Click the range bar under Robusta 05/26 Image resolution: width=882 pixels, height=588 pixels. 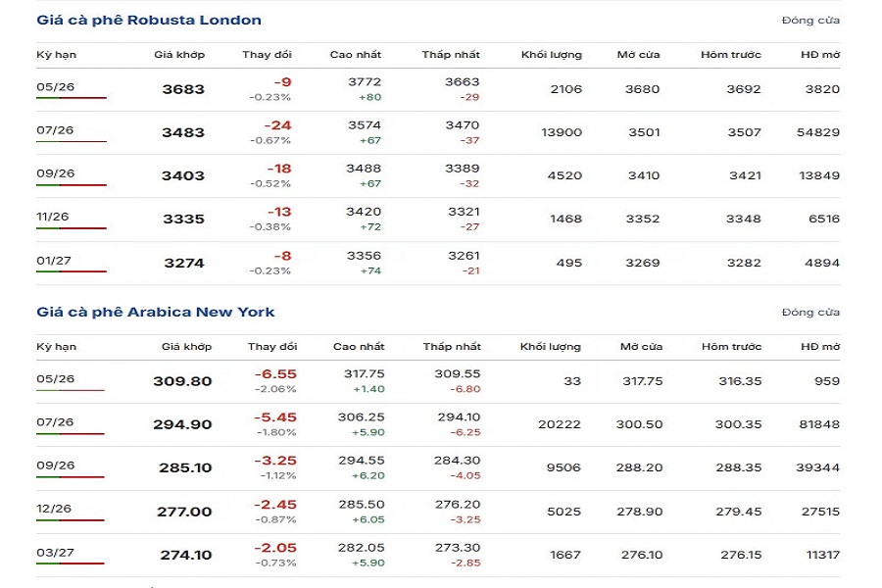coord(71,98)
